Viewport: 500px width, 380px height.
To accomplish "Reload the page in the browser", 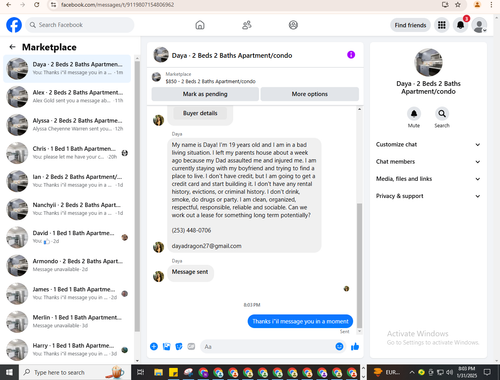I will (37, 5).
